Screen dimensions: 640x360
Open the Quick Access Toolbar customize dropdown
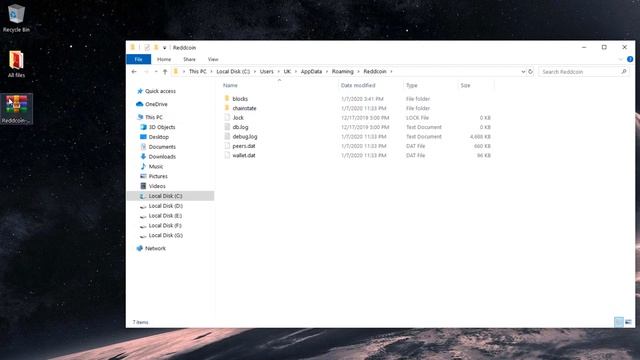tap(164, 48)
